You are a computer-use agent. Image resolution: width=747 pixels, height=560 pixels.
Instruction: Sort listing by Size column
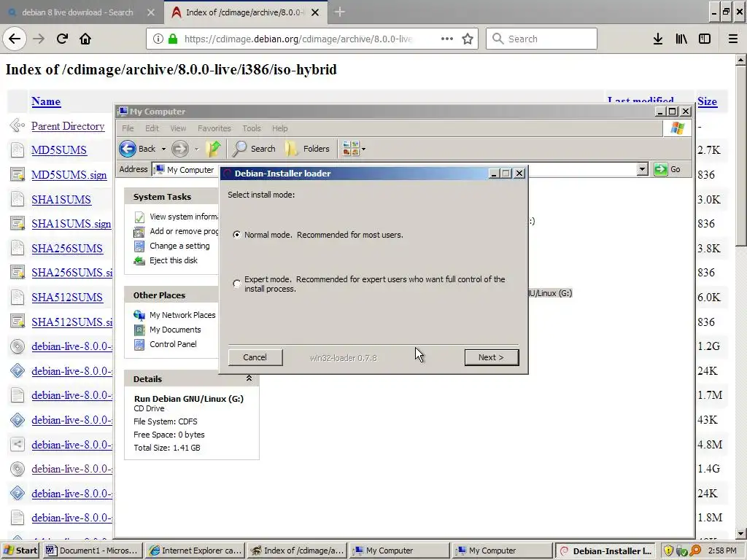(x=707, y=101)
